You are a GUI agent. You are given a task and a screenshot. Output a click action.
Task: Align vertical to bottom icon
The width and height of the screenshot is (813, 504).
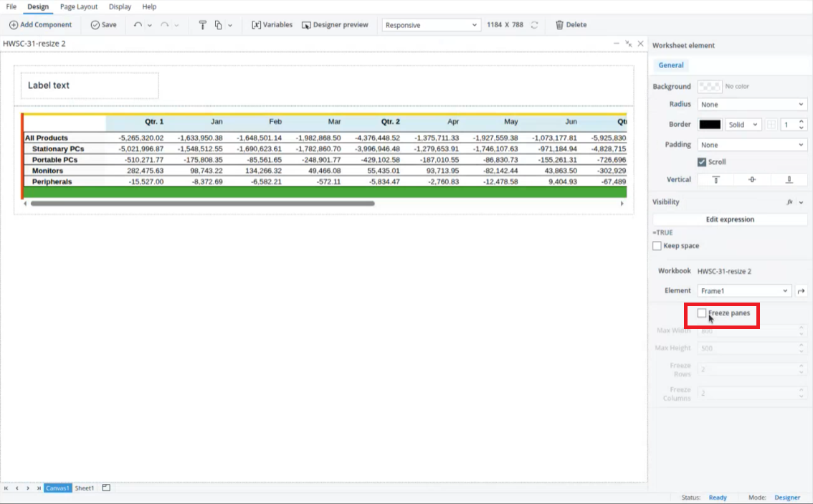pyautogui.click(x=789, y=180)
